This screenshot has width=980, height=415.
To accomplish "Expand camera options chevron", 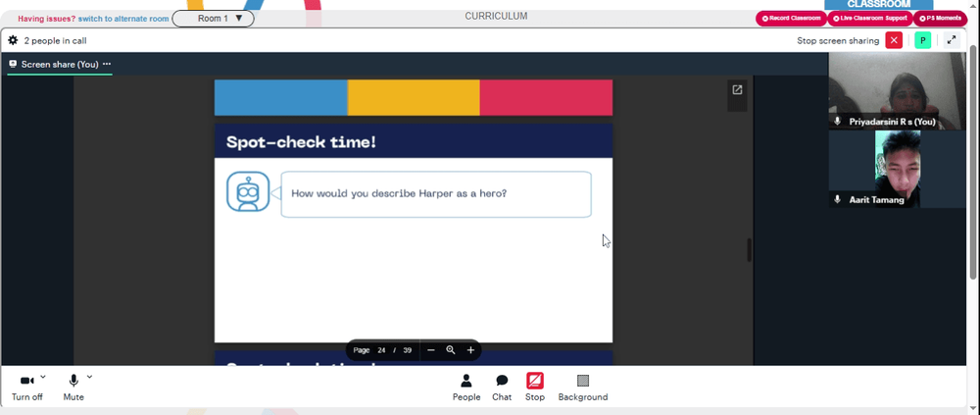I will [43, 377].
